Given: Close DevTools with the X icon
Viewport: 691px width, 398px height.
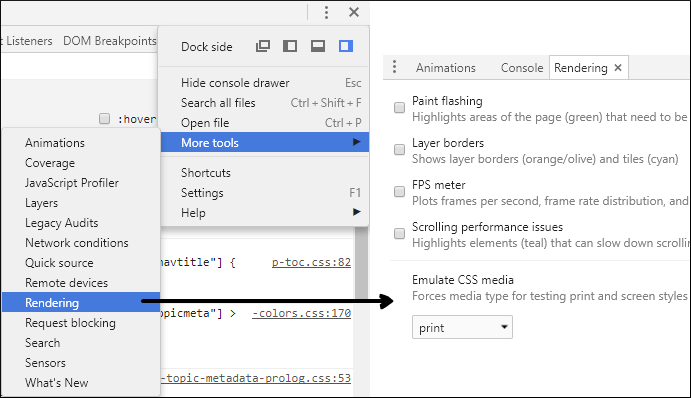Looking at the screenshot, I should (354, 12).
